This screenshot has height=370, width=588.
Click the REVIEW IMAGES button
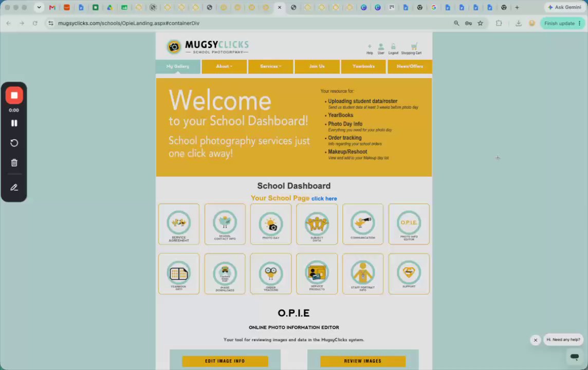click(x=363, y=361)
